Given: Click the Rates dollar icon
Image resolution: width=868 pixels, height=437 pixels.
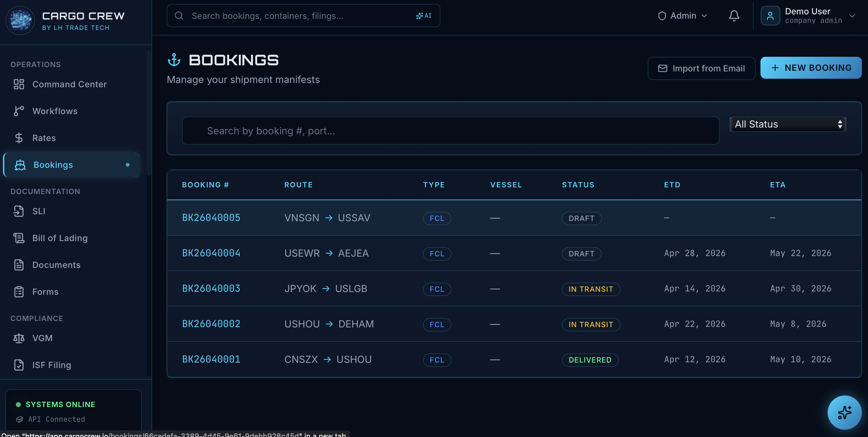Looking at the screenshot, I should 19,138.
